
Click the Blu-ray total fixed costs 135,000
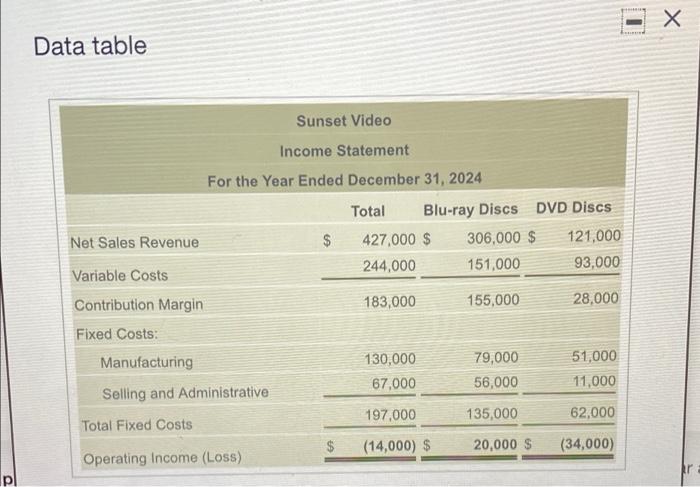[492, 414]
